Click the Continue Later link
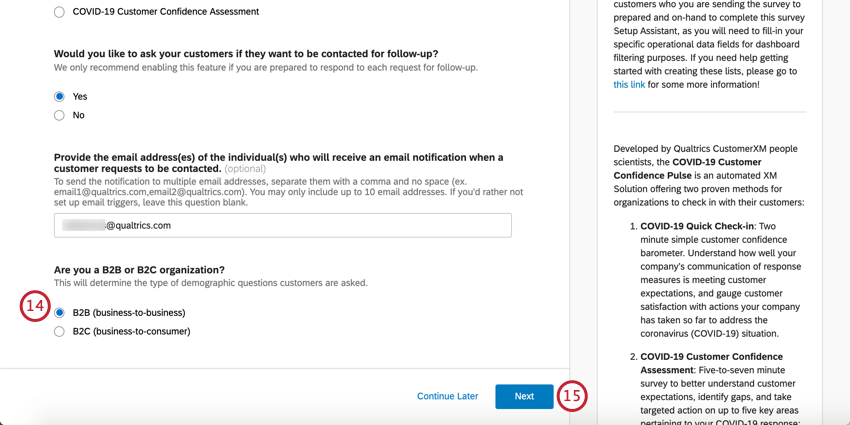 pos(447,396)
